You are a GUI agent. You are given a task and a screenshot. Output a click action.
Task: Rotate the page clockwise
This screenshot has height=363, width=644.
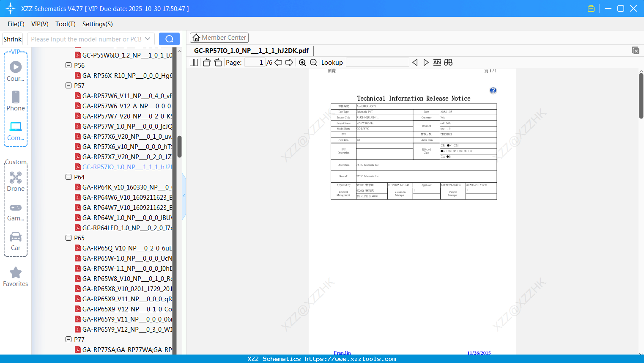coord(218,63)
